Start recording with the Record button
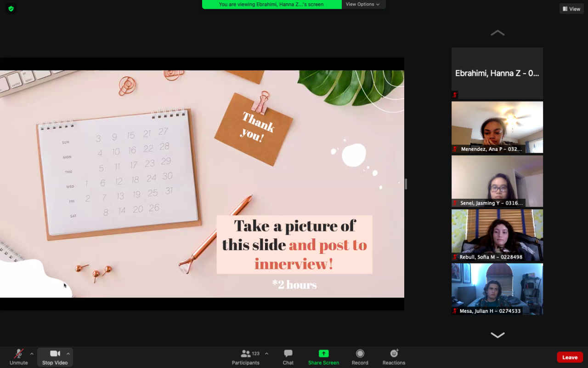The height and width of the screenshot is (368, 588). pyautogui.click(x=360, y=357)
